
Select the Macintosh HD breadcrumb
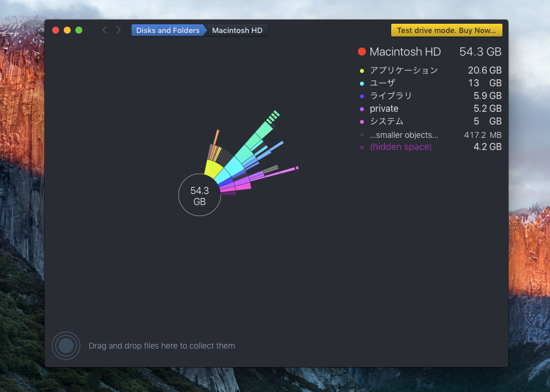(237, 31)
